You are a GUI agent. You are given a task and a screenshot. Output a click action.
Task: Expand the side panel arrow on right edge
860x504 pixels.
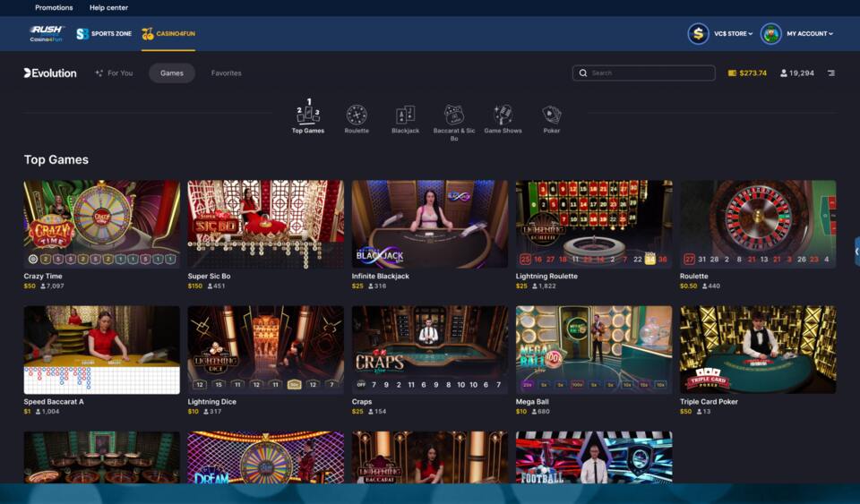pyautogui.click(x=856, y=252)
